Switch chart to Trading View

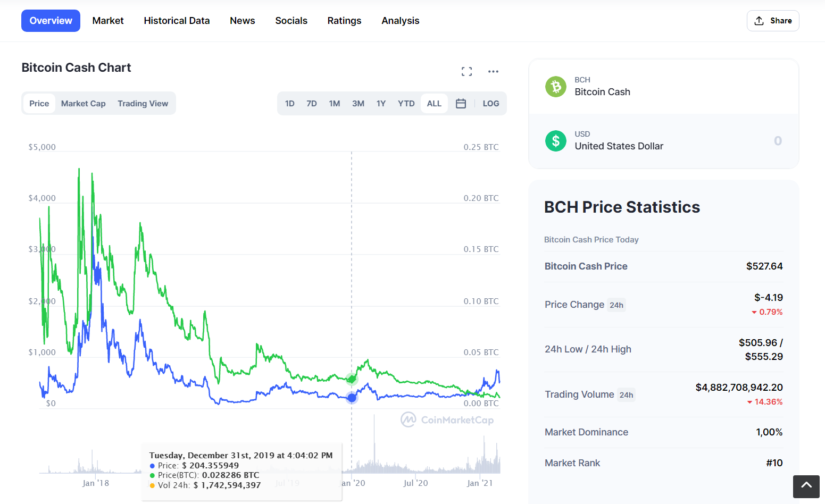pos(143,104)
